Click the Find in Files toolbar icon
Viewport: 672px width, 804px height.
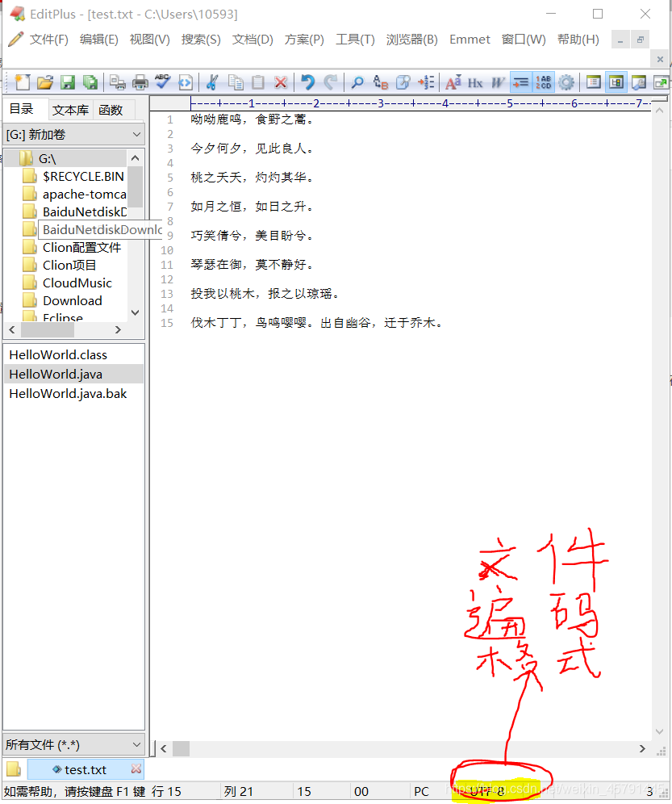[x=403, y=82]
